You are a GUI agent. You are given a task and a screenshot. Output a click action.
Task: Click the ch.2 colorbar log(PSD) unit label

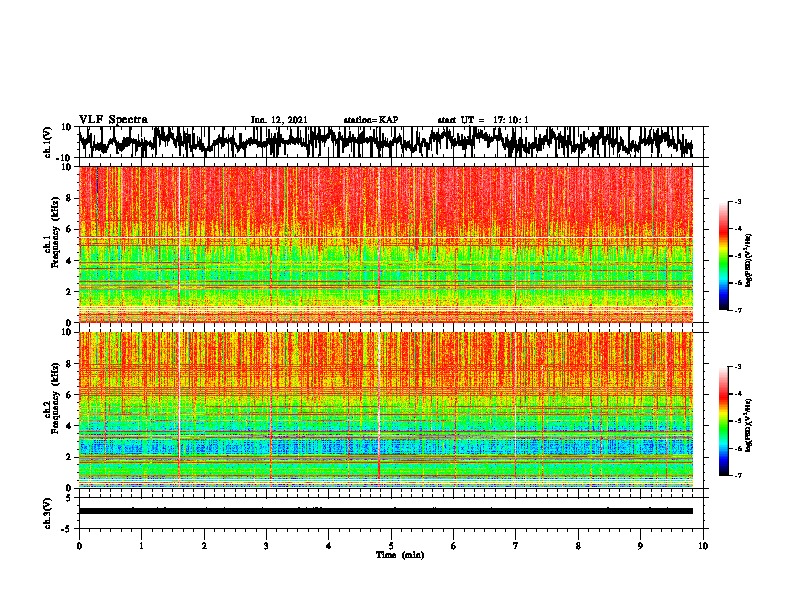point(749,425)
